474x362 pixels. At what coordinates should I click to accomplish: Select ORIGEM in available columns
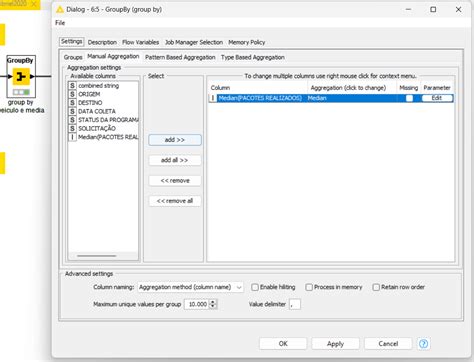(x=103, y=94)
